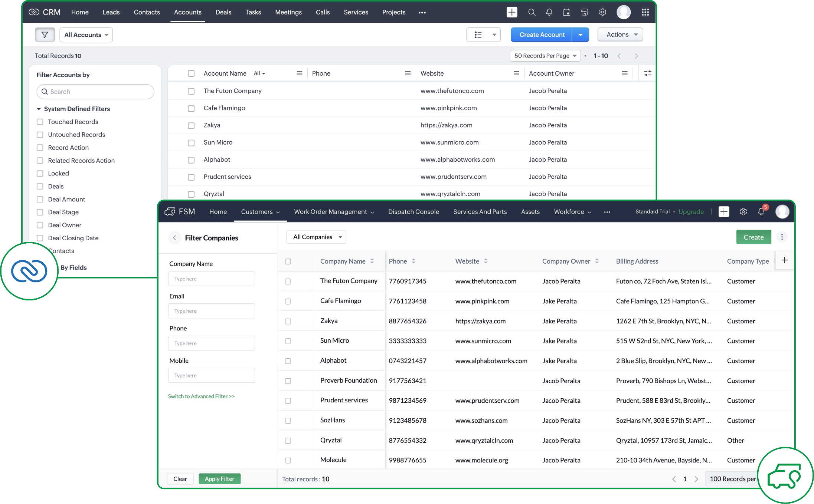Open Website column menu icon in CRM
Screen dimensions: 814x504
click(516, 73)
